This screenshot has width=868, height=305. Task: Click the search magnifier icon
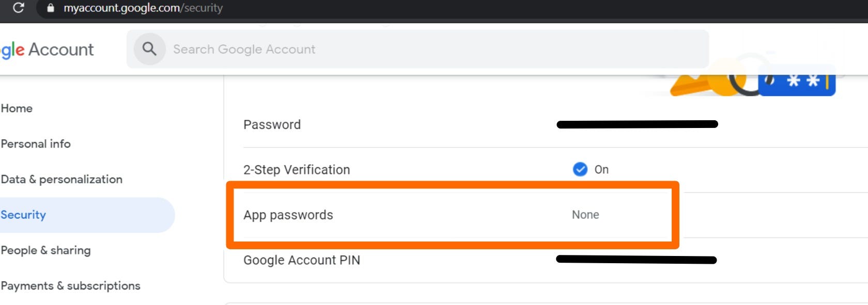pyautogui.click(x=149, y=49)
